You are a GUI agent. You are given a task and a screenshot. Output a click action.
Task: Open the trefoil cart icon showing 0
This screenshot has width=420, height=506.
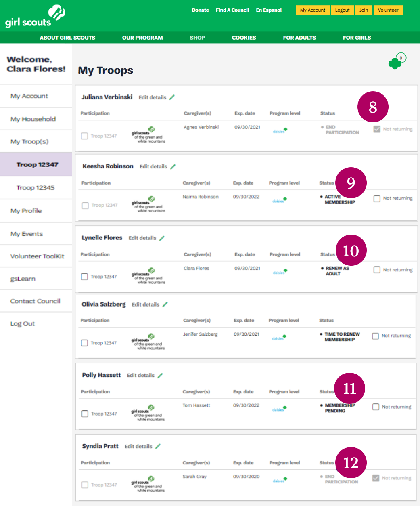click(x=397, y=61)
